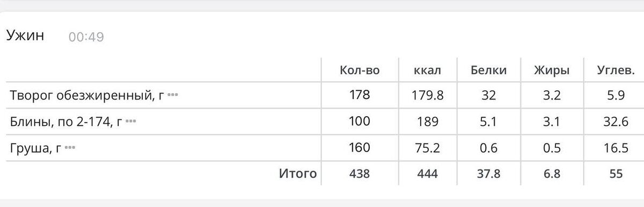Select the Творог обезжиренный food name

[87, 96]
